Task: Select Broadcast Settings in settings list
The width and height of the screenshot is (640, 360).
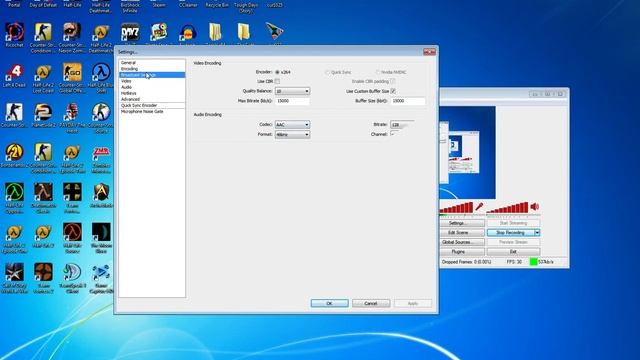Action: point(152,75)
